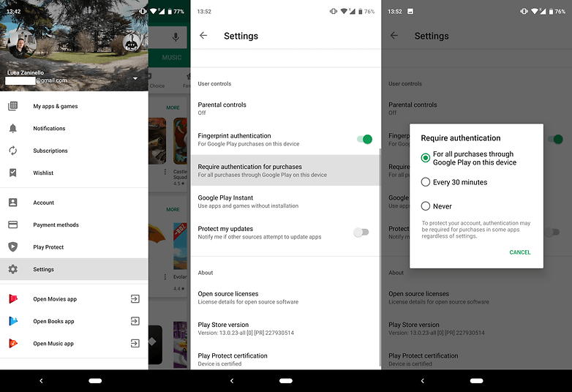Viewport: 572px width, 392px height.
Task: Toggle Fingerprint authentication switch off
Action: [x=364, y=139]
